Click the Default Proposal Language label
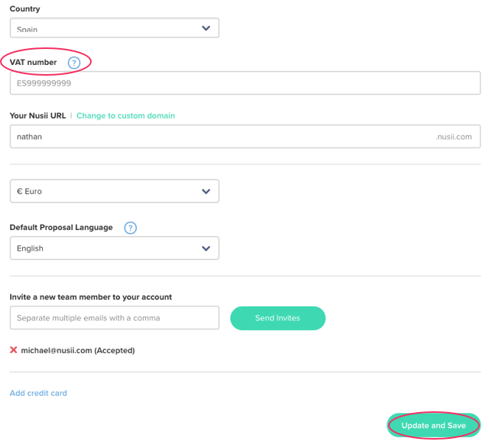The width and height of the screenshot is (489, 448). click(61, 228)
